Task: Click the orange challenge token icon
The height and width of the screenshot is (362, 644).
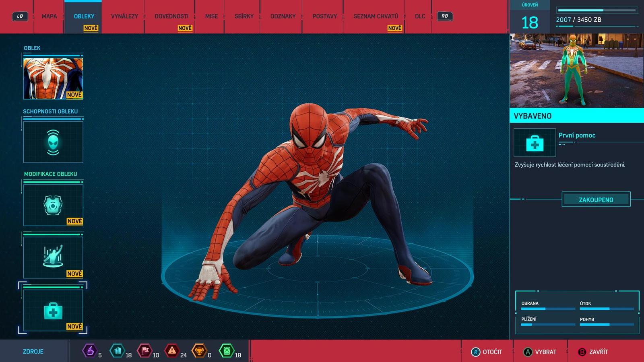Action: pos(199,351)
